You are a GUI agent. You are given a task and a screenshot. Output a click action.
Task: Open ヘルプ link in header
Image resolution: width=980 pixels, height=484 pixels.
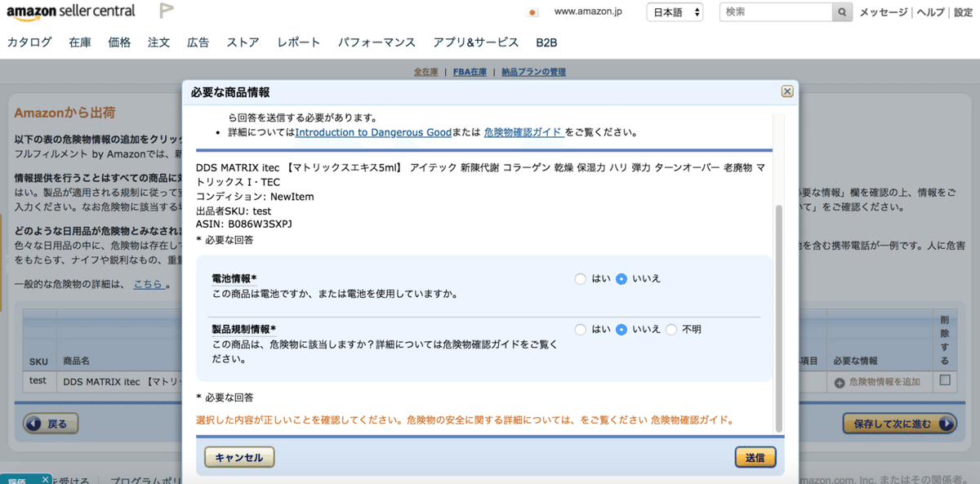[x=930, y=12]
